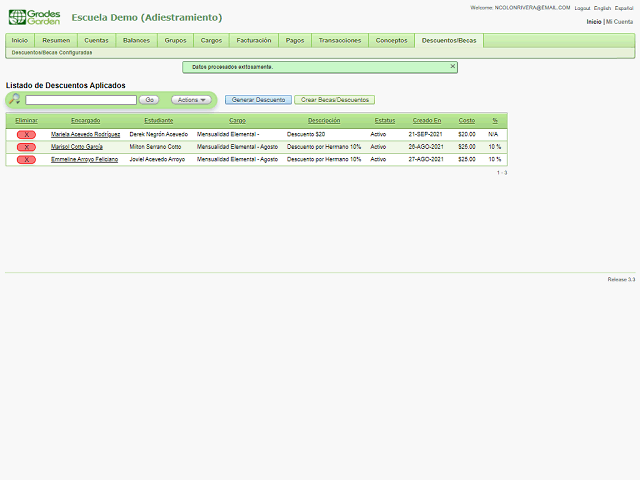Switch language to Español
Viewport: 640px width, 480px height.
[x=625, y=8]
